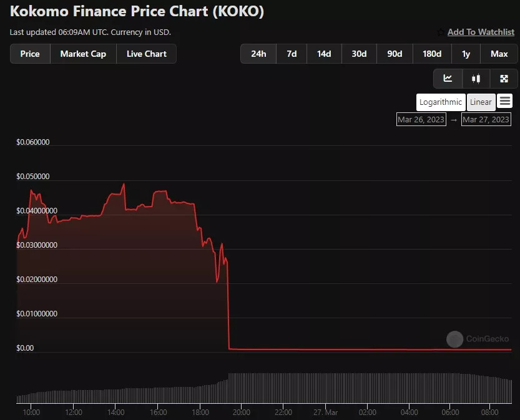Select the 24h time range
520x420 pixels.
(x=258, y=54)
